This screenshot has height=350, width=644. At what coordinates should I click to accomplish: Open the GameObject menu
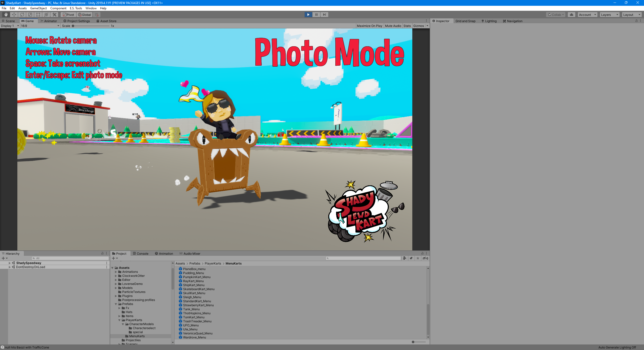38,8
